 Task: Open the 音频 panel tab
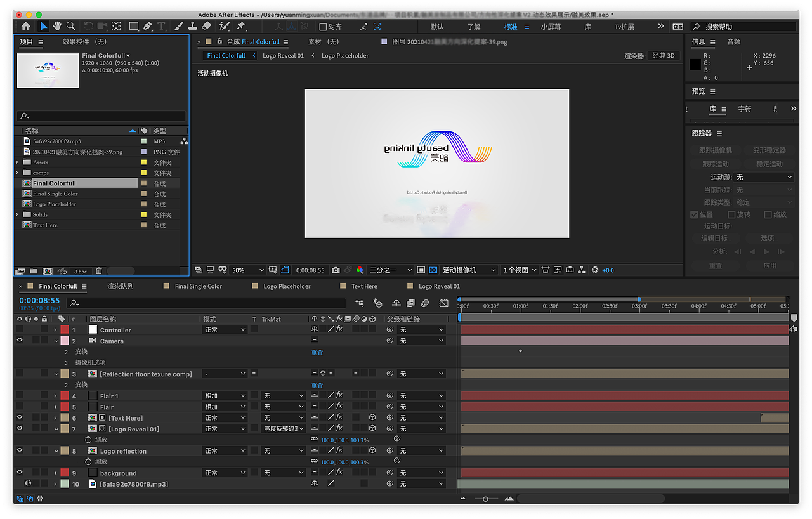click(x=733, y=42)
